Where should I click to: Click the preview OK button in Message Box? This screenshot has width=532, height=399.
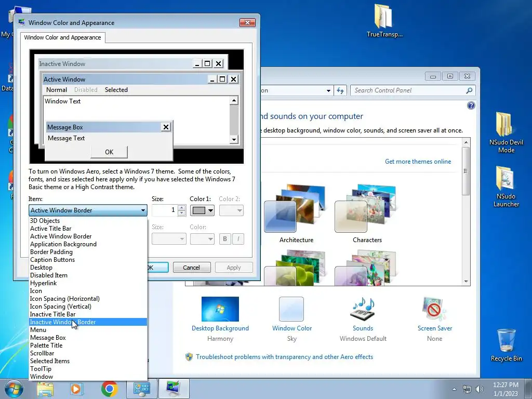(x=109, y=152)
